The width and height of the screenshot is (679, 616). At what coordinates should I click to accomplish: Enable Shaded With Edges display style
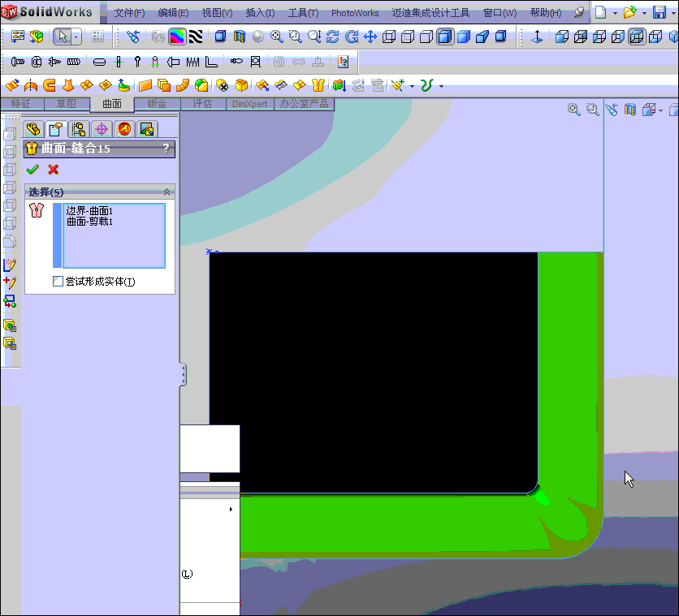tap(445, 37)
